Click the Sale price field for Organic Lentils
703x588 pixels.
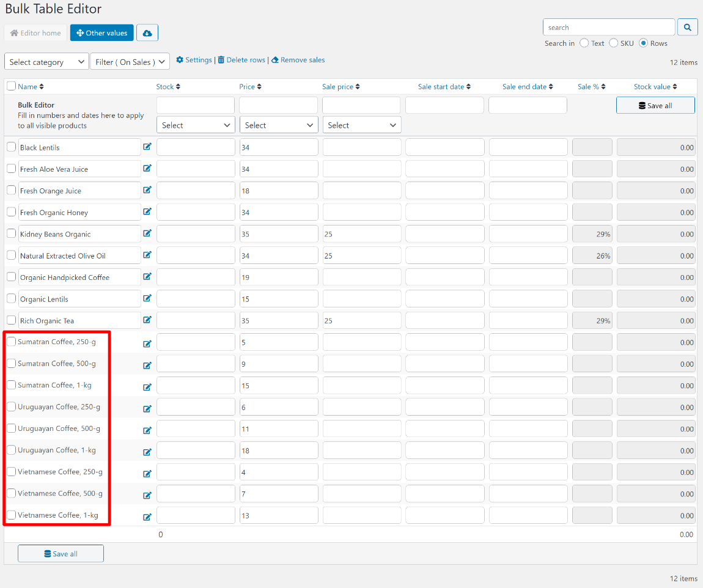coord(362,299)
